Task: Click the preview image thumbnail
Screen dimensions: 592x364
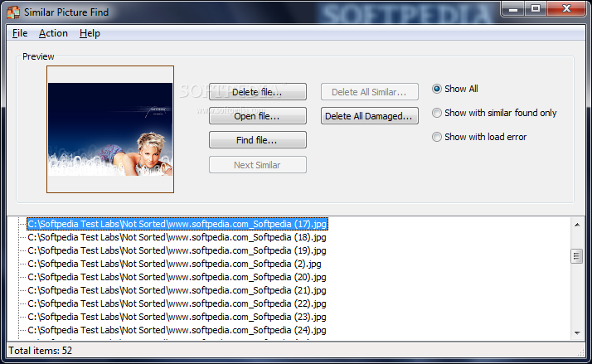Action: pyautogui.click(x=110, y=129)
